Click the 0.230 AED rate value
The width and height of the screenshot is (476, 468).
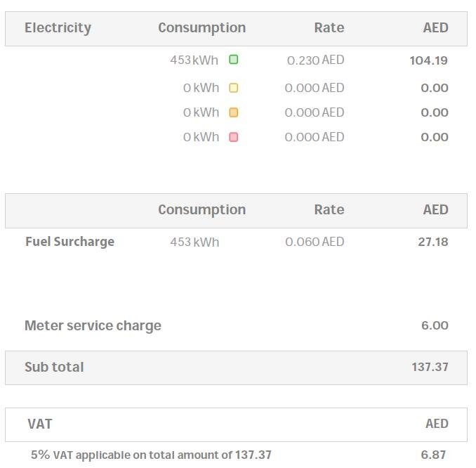315,60
